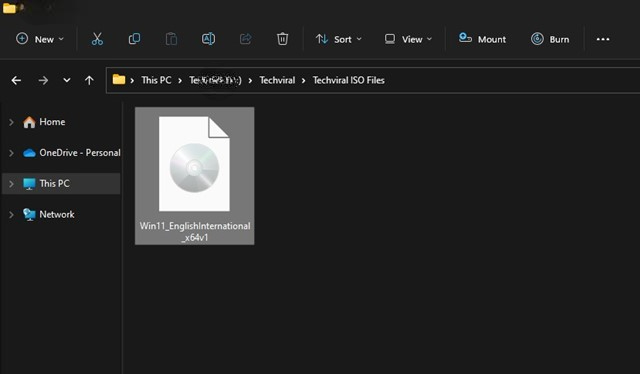Select the Win11_EnglishInternational_x64v1 ISO file
This screenshot has height=374, width=640.
pos(195,176)
